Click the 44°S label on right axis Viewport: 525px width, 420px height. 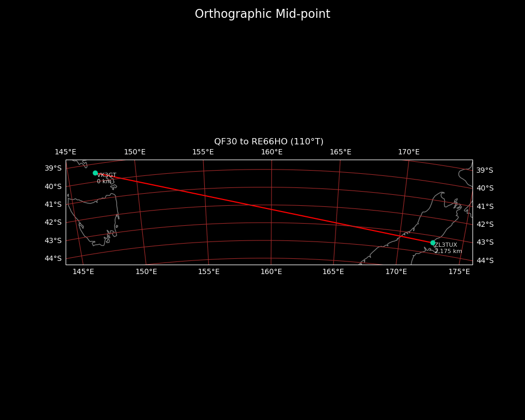coord(485,261)
